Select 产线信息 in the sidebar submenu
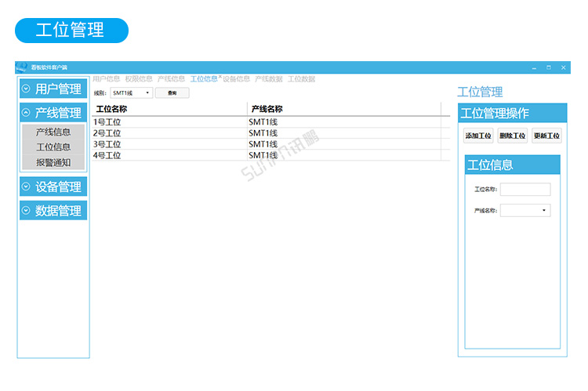The image size is (588, 391). pos(53,132)
